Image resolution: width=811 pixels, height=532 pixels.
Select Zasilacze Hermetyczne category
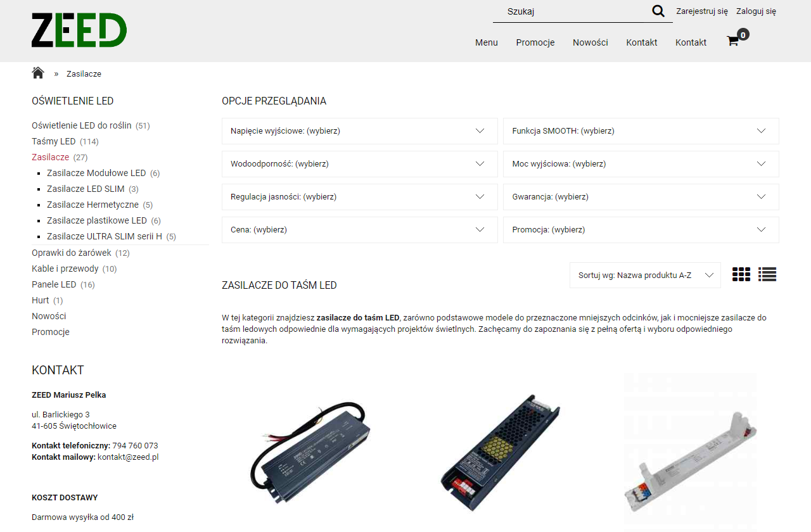click(92, 205)
